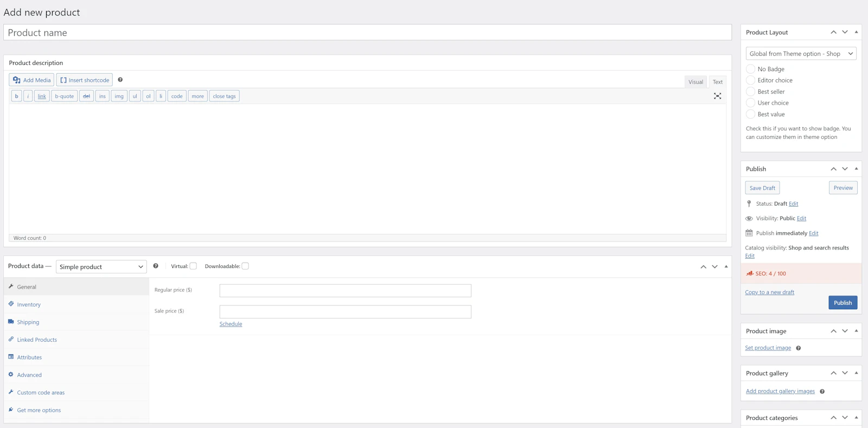Image resolution: width=868 pixels, height=428 pixels.
Task: Insert an ordered list with ol
Action: pyautogui.click(x=148, y=96)
